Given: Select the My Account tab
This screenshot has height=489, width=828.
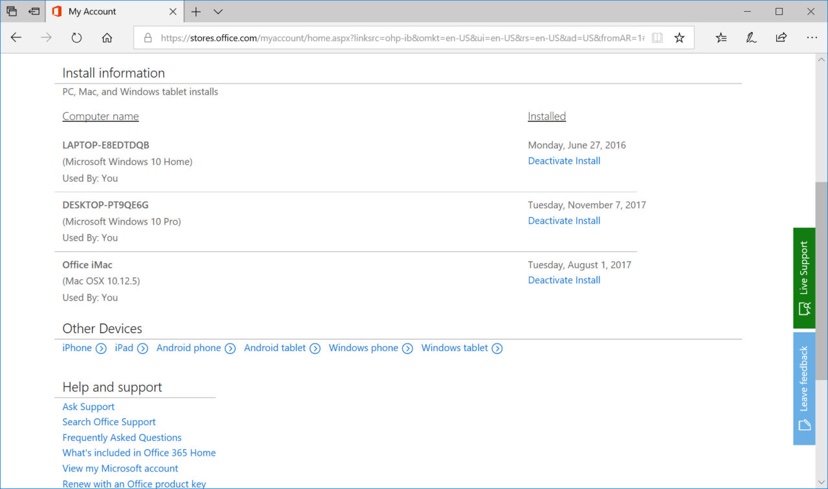Looking at the screenshot, I should click(x=112, y=12).
